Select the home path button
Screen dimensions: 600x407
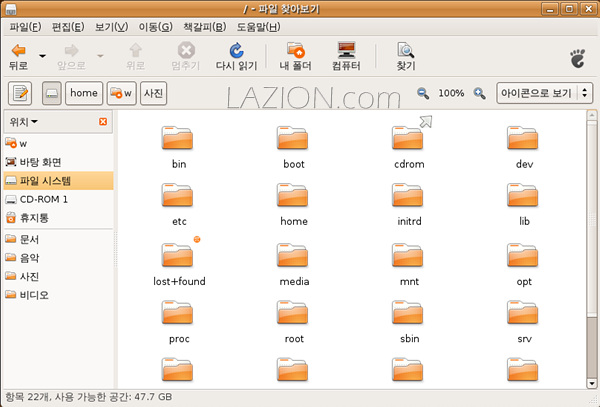coord(84,93)
